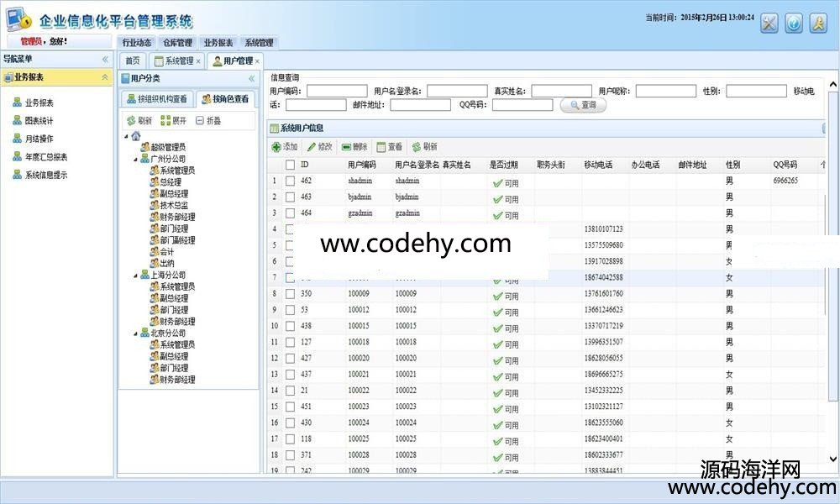840x504 pixels.
Task: Collapse the 广州分公司 tree node
Action: 135,159
